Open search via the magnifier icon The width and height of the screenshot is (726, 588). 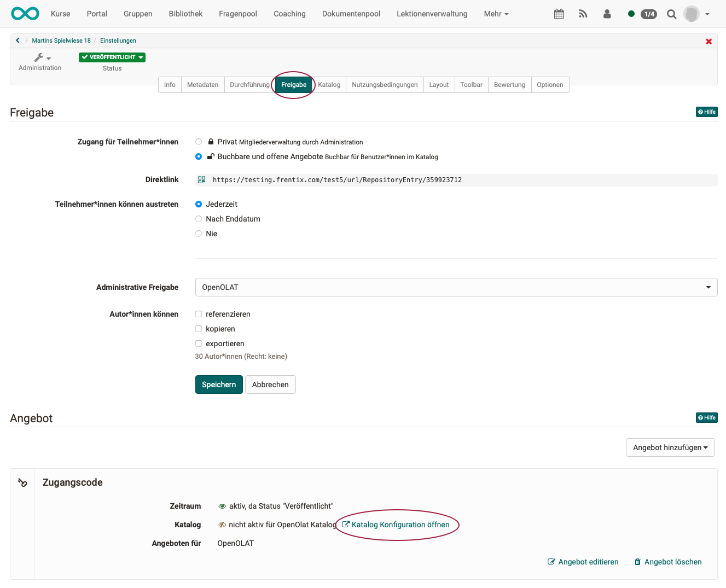[x=671, y=14]
